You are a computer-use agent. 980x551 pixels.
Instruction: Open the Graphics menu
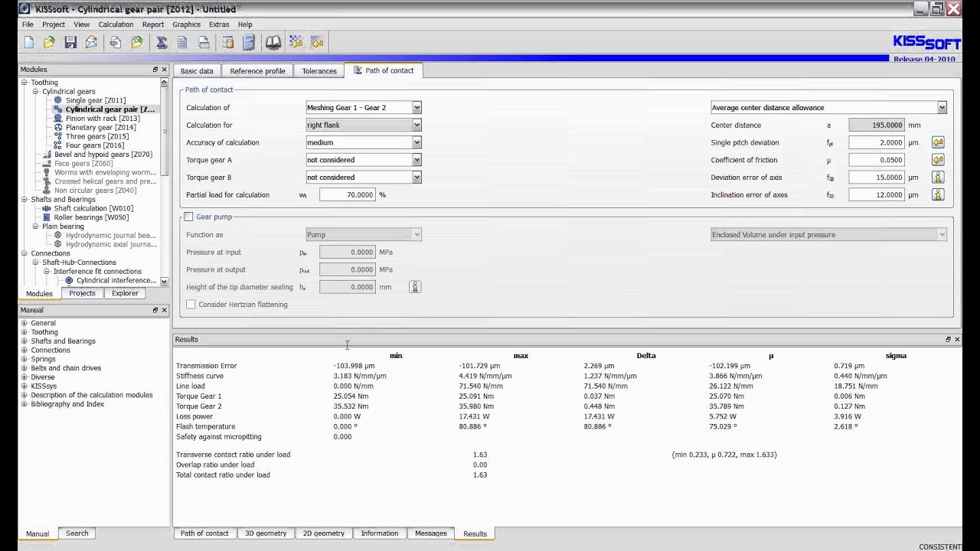pos(186,24)
